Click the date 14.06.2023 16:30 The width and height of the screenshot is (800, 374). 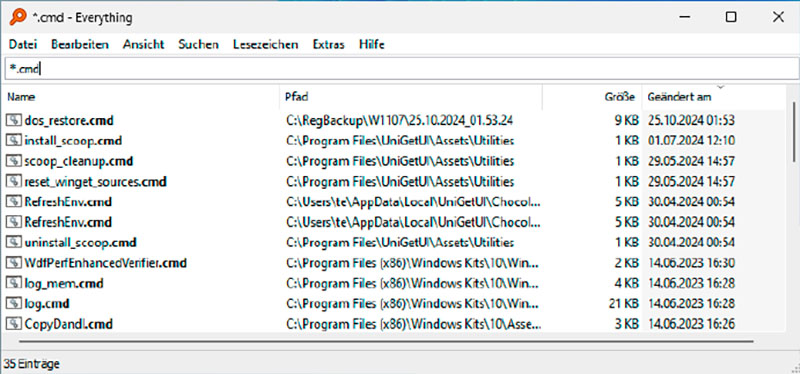pyautogui.click(x=691, y=263)
